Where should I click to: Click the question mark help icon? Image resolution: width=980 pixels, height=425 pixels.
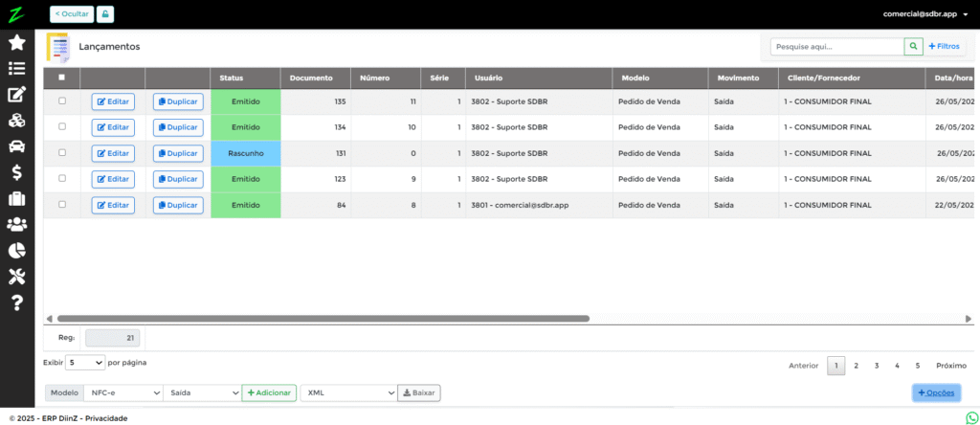click(16, 302)
